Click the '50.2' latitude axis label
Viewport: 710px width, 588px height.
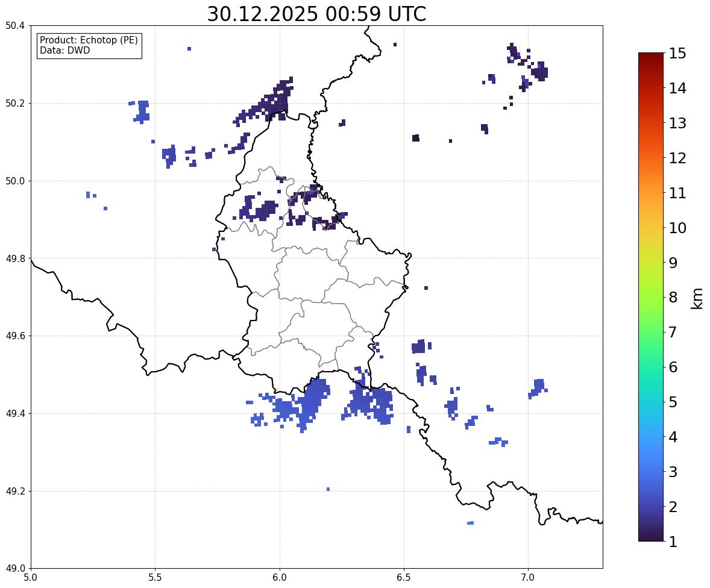click(x=14, y=103)
